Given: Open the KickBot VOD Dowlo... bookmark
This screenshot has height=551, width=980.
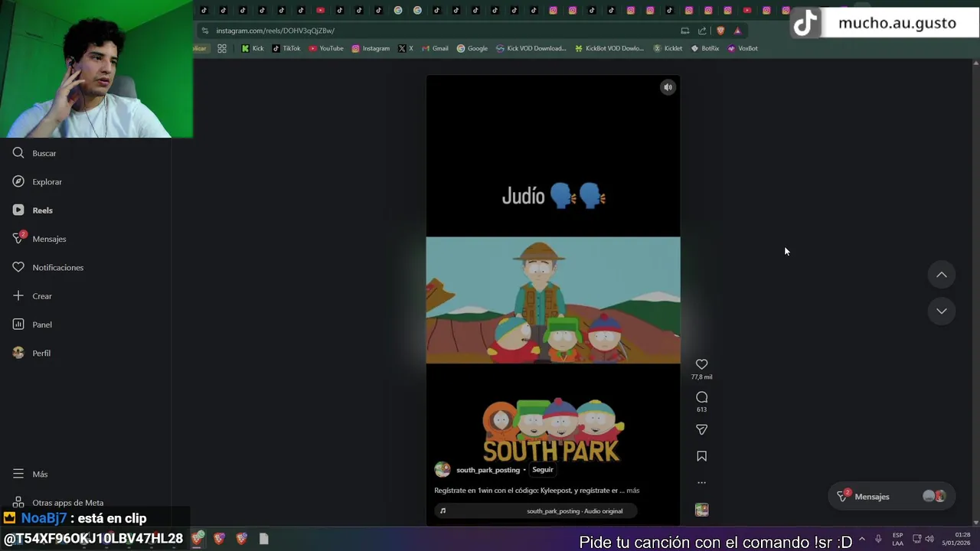Looking at the screenshot, I should (x=609, y=48).
